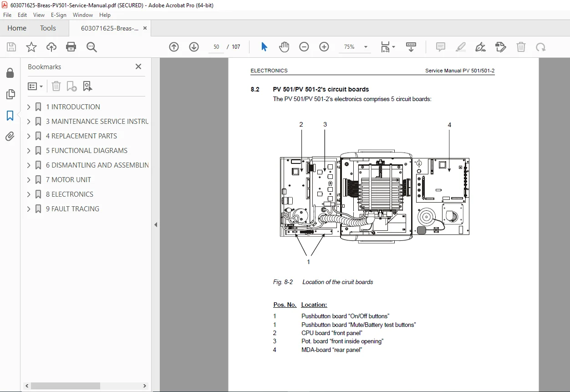Click the 'CPU board "front panel"' line
Screen dimensions: 570x392
(331, 333)
